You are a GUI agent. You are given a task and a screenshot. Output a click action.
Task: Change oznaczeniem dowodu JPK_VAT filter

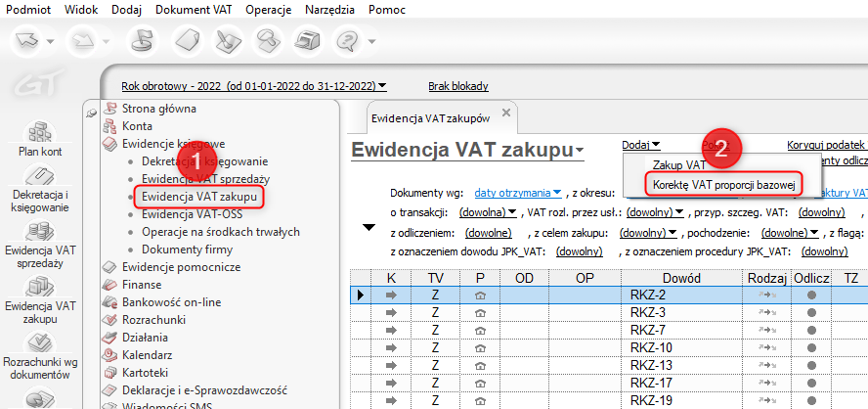coord(579,251)
